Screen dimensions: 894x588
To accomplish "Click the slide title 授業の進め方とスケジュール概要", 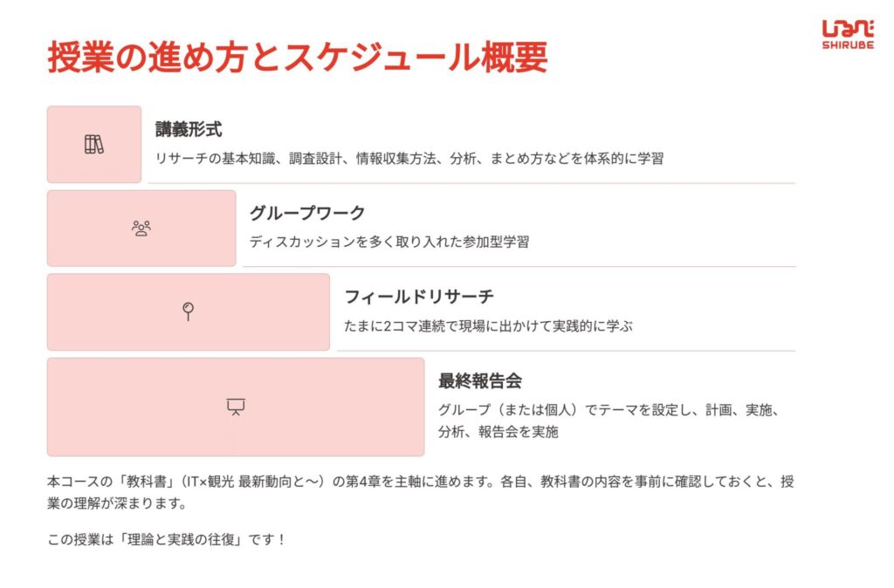I will tap(298, 57).
